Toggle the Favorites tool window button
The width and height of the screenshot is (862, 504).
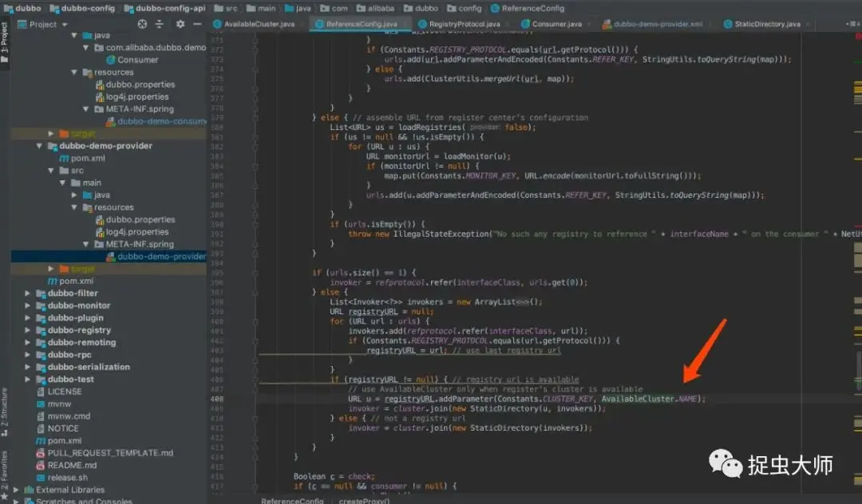pos(5,475)
